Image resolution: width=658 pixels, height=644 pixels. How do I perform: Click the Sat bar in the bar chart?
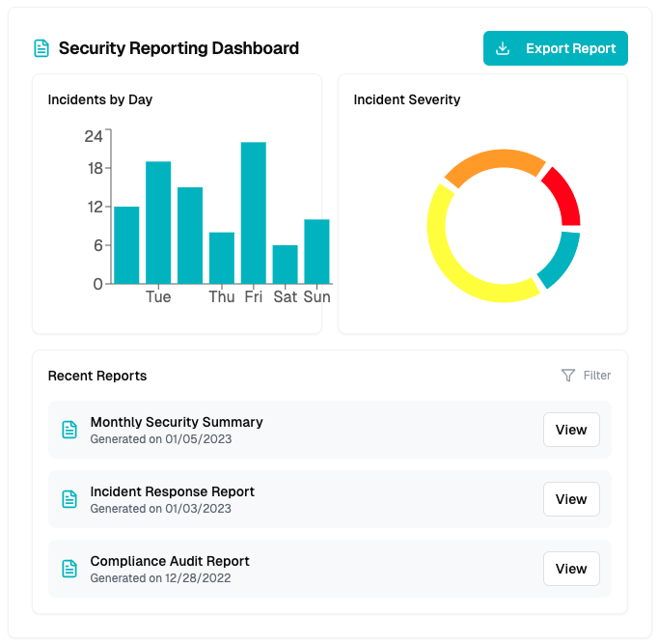(285, 264)
